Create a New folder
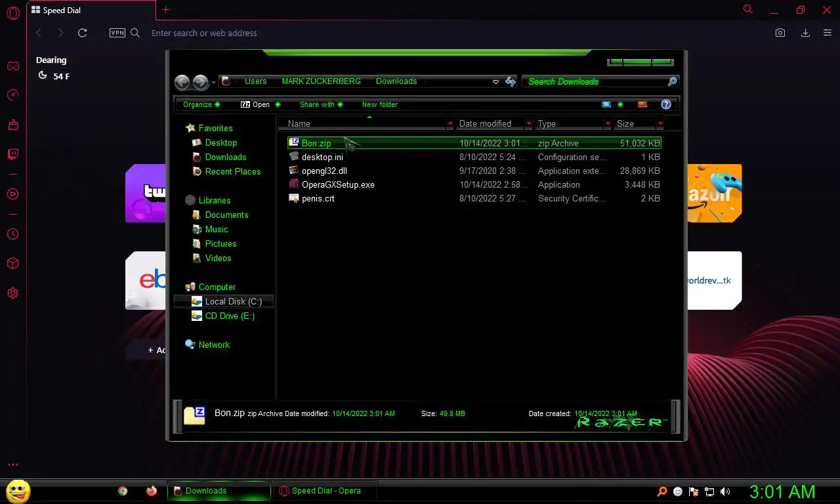This screenshot has width=840, height=504. point(379,104)
